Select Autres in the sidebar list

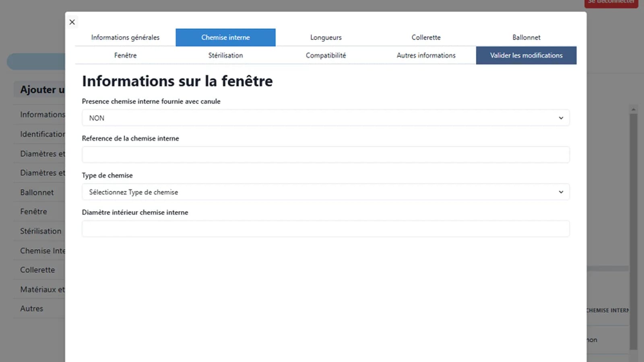31,308
